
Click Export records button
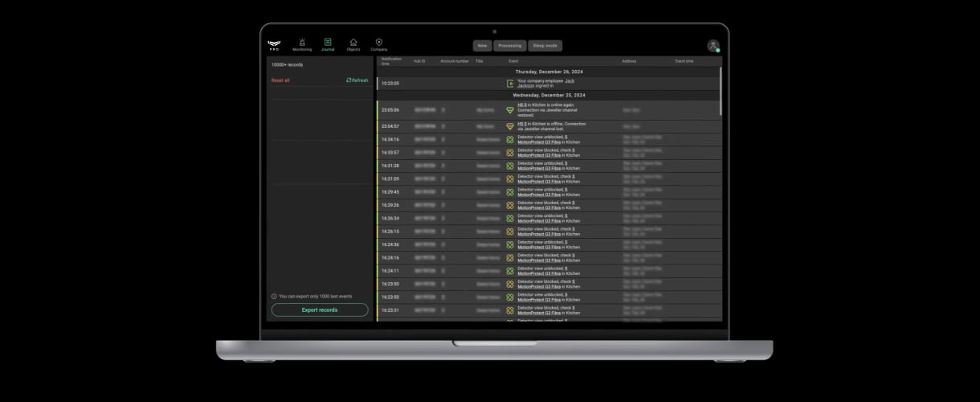pos(320,310)
